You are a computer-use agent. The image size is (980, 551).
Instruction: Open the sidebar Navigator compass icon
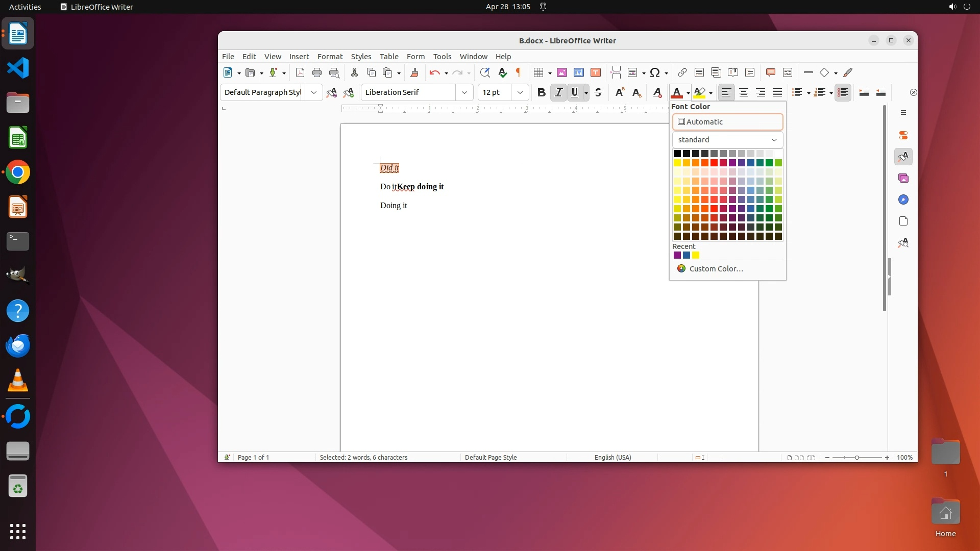point(903,199)
